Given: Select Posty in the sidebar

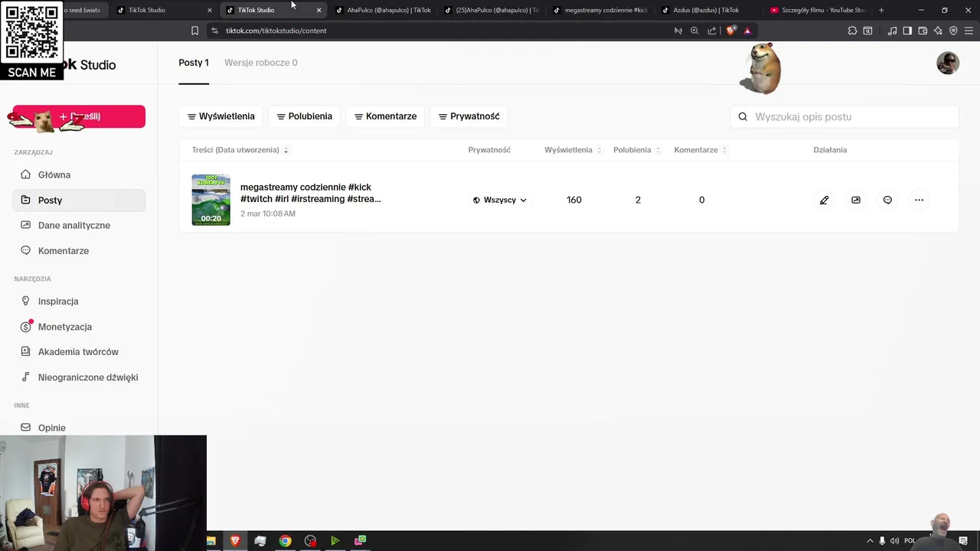Looking at the screenshot, I should pos(79,200).
